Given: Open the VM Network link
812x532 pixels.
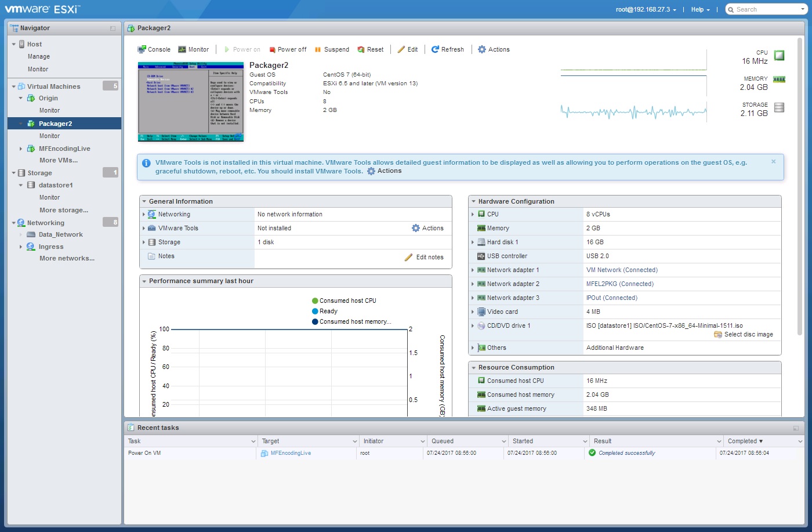Looking at the screenshot, I should [622, 270].
